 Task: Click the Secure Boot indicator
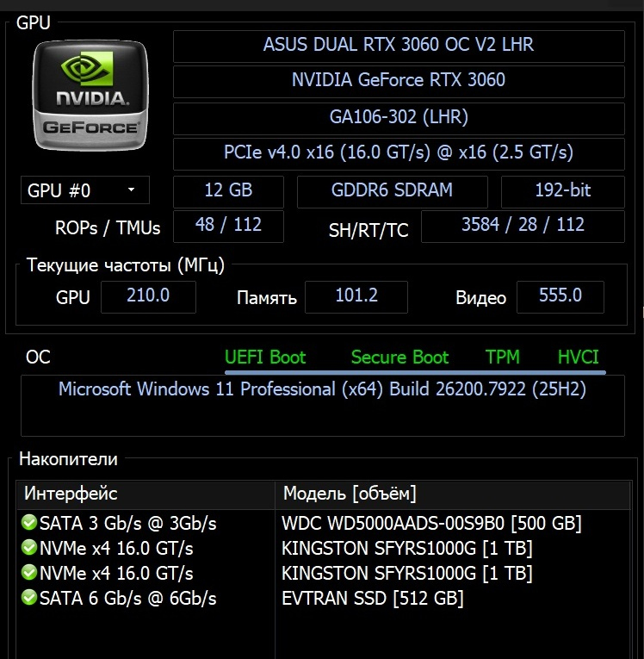click(x=399, y=357)
